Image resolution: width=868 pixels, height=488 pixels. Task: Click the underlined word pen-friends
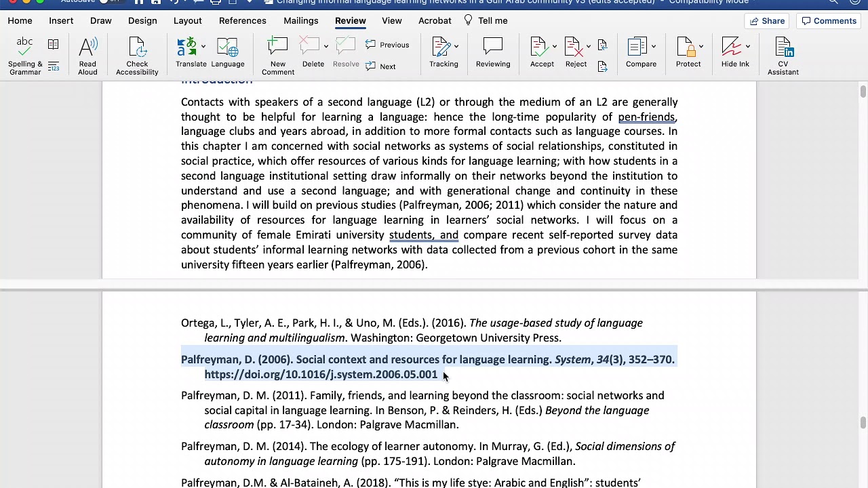[646, 117]
